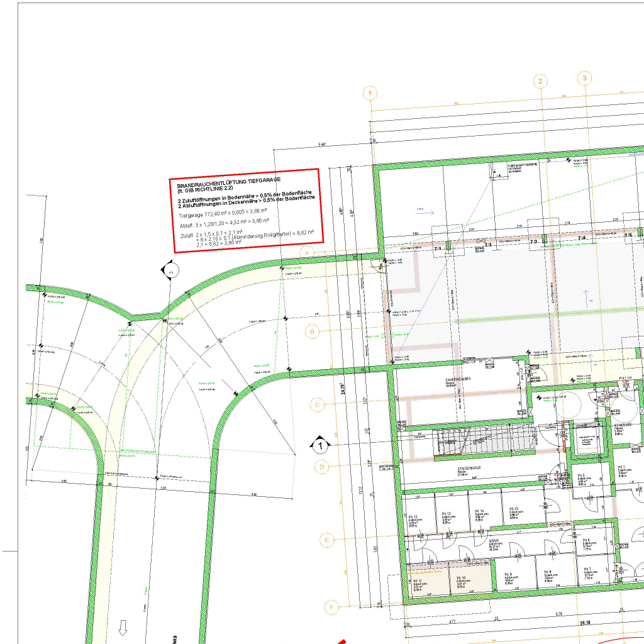This screenshot has width=644, height=644.
Task: Select grid axis bubble D
Action: click(321, 467)
